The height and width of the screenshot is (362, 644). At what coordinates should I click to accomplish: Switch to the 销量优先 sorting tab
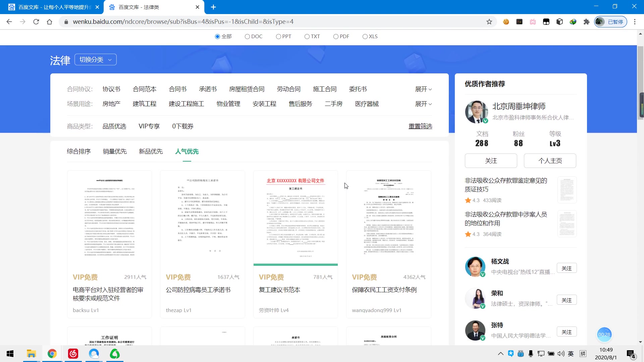[x=115, y=151]
